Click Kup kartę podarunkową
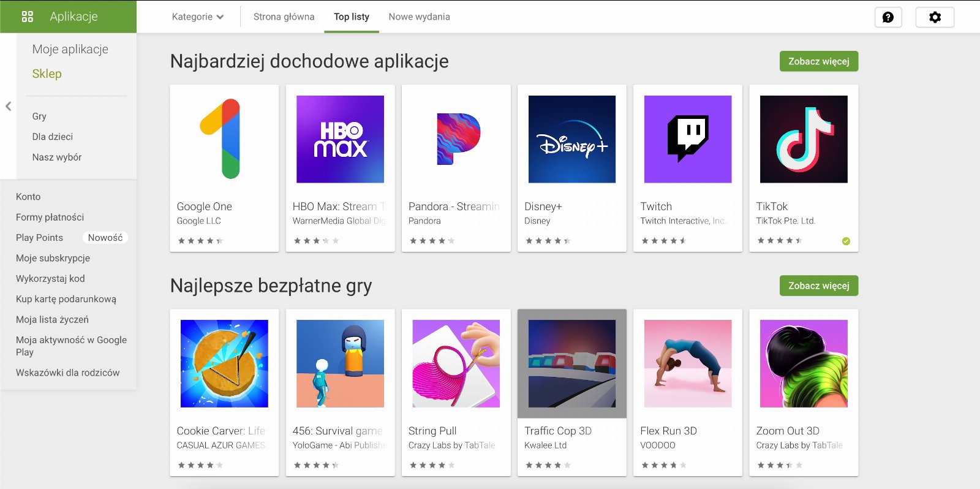The height and width of the screenshot is (489, 980). click(x=66, y=299)
